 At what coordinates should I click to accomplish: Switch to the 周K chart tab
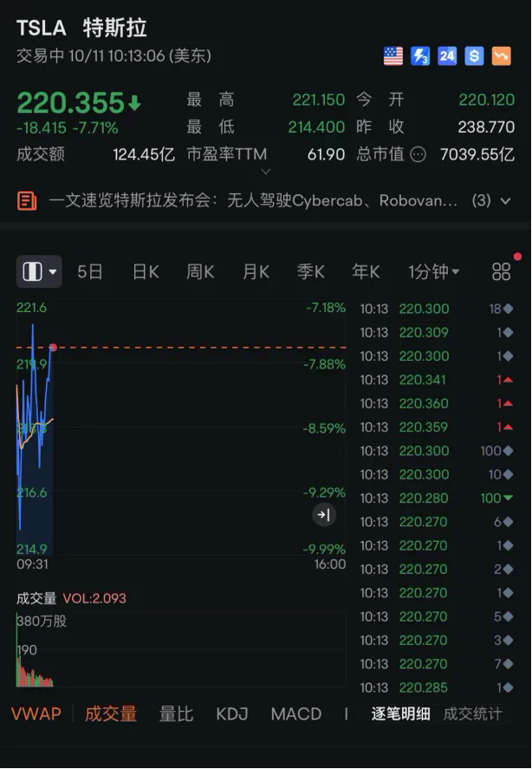click(x=200, y=271)
